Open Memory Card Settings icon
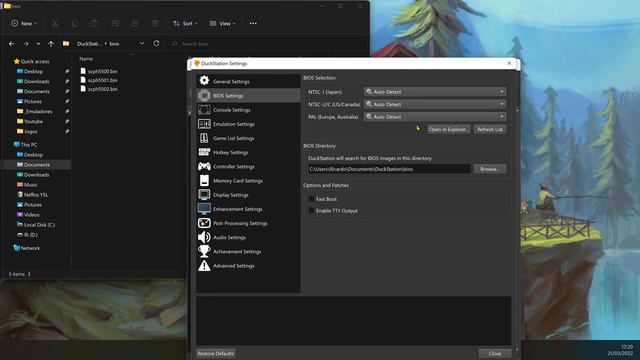 204,180
